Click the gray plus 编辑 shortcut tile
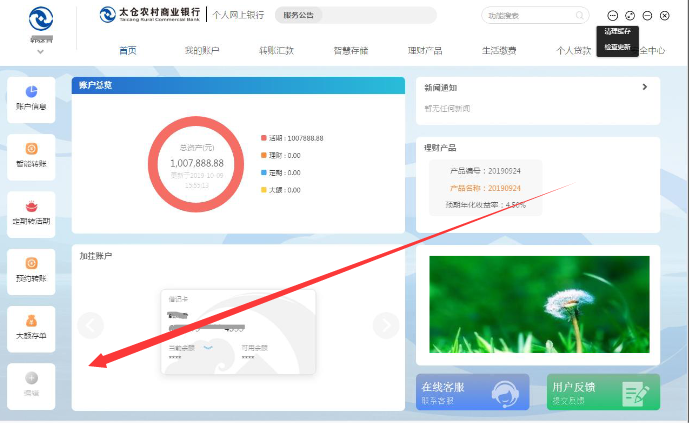The width and height of the screenshot is (689, 423). pyautogui.click(x=31, y=386)
